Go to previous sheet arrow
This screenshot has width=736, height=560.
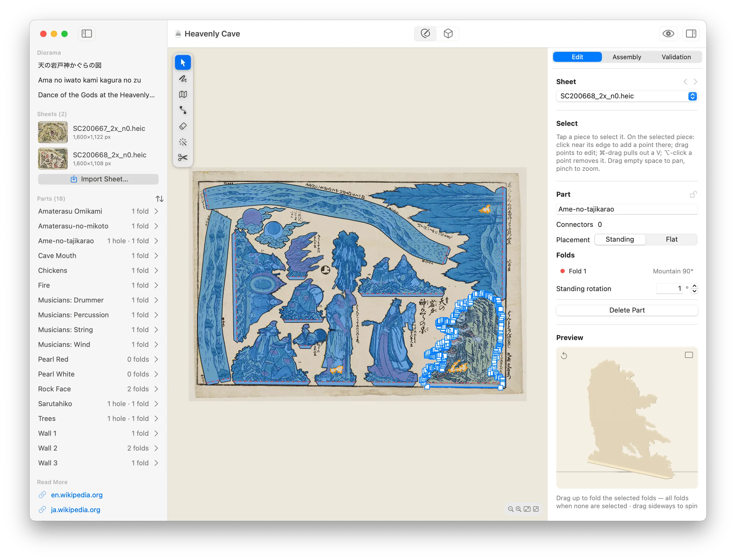[685, 82]
